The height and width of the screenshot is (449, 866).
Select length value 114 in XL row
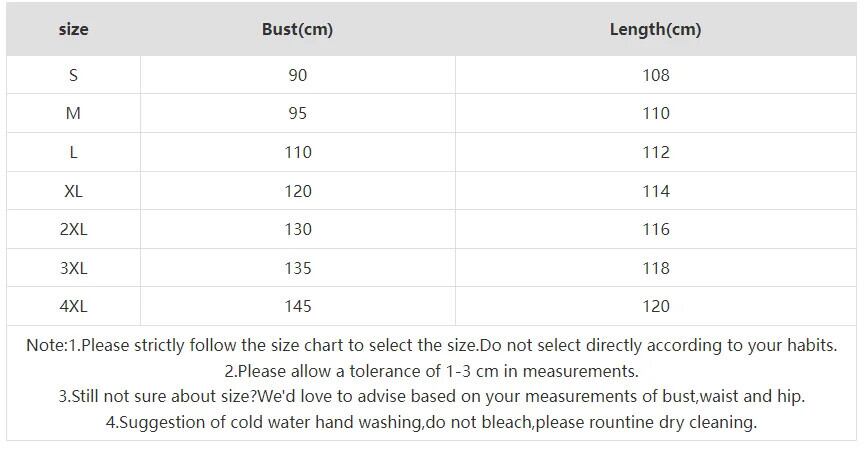coord(655,191)
